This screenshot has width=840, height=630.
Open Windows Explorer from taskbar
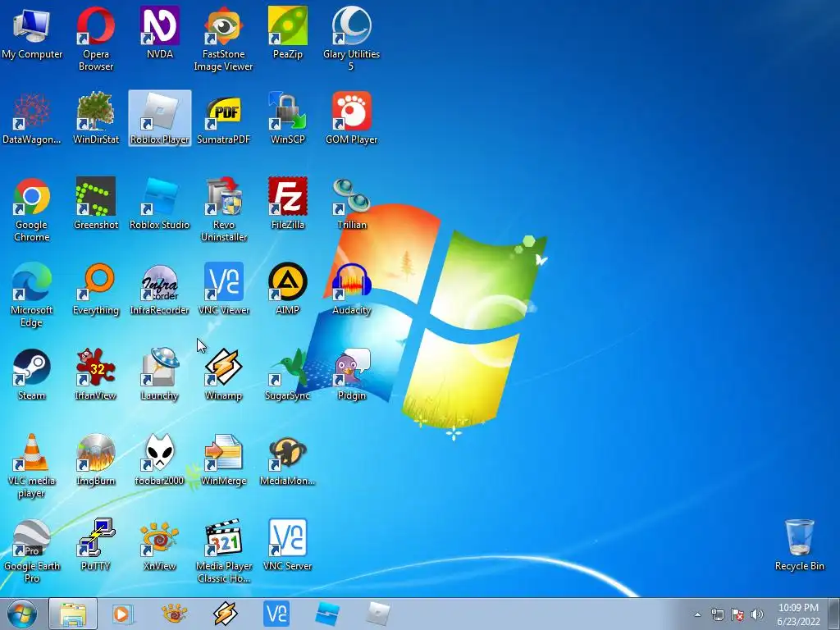coord(73,614)
